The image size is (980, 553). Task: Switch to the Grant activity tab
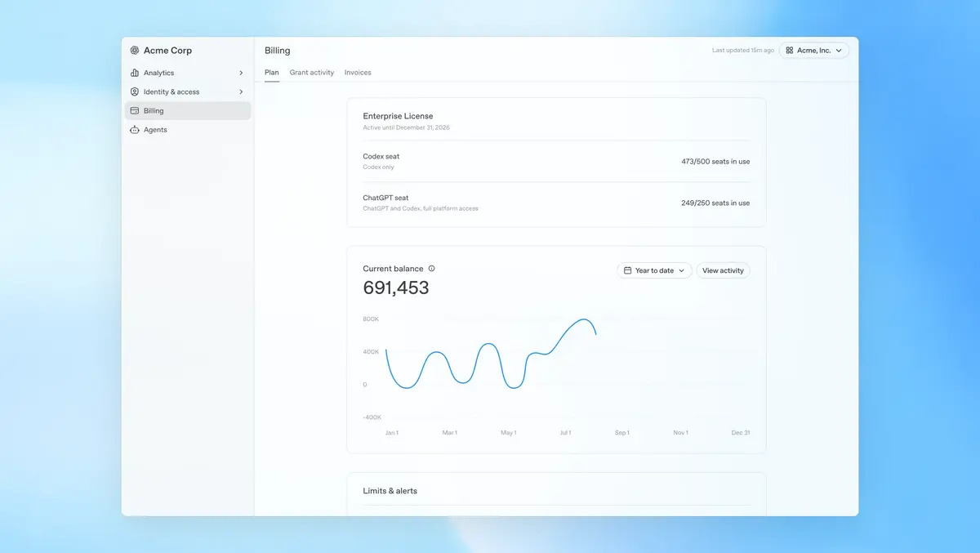tap(312, 73)
